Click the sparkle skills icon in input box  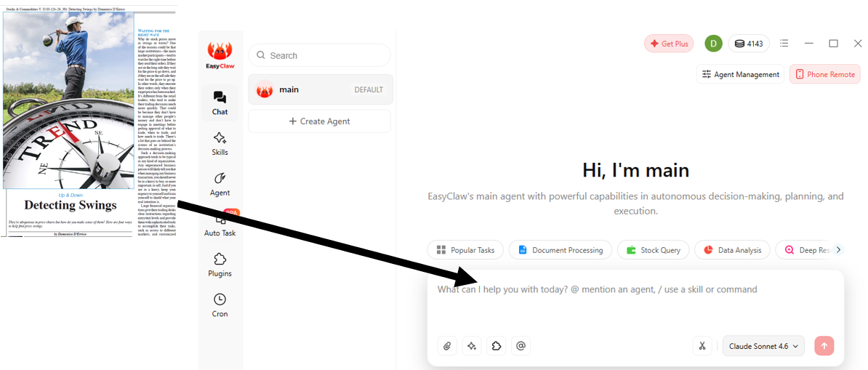pyautogui.click(x=472, y=346)
